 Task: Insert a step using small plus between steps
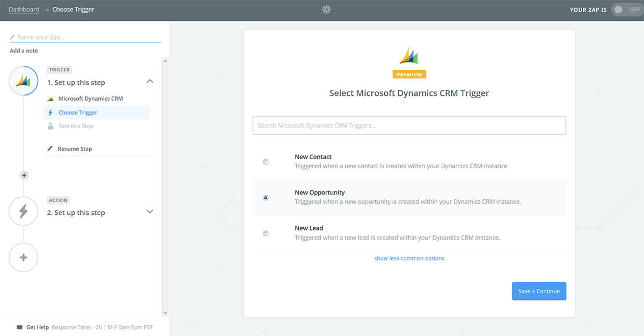[x=24, y=175]
